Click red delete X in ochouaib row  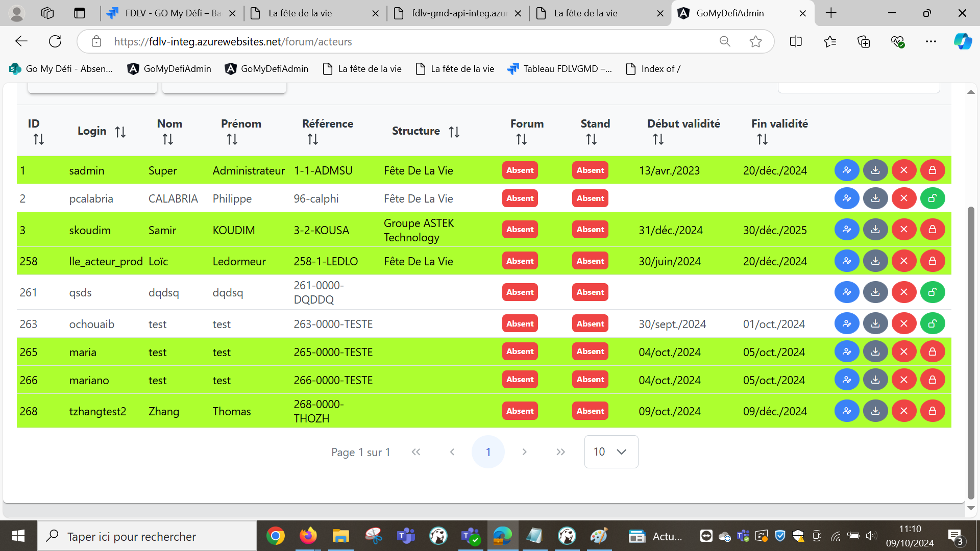(904, 324)
